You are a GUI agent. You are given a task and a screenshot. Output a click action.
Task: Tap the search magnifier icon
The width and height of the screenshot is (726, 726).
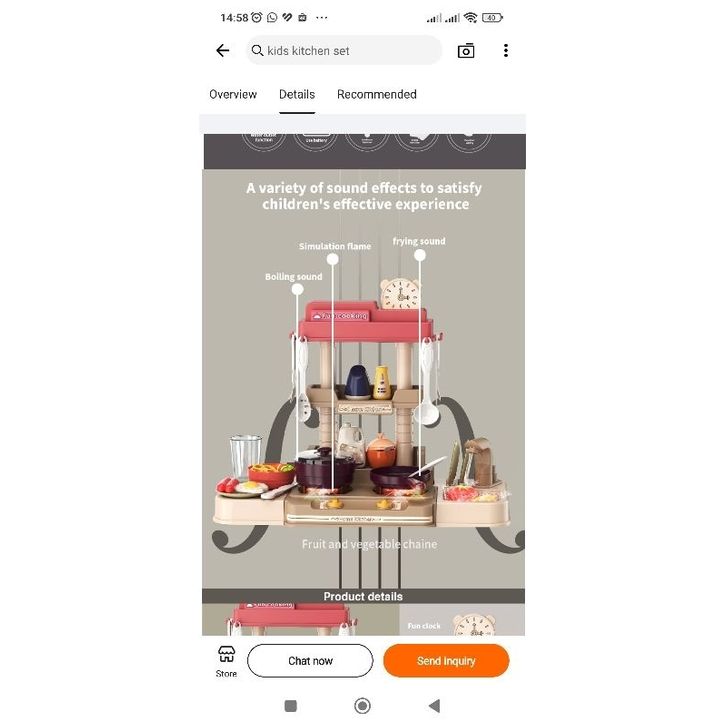tap(257, 50)
